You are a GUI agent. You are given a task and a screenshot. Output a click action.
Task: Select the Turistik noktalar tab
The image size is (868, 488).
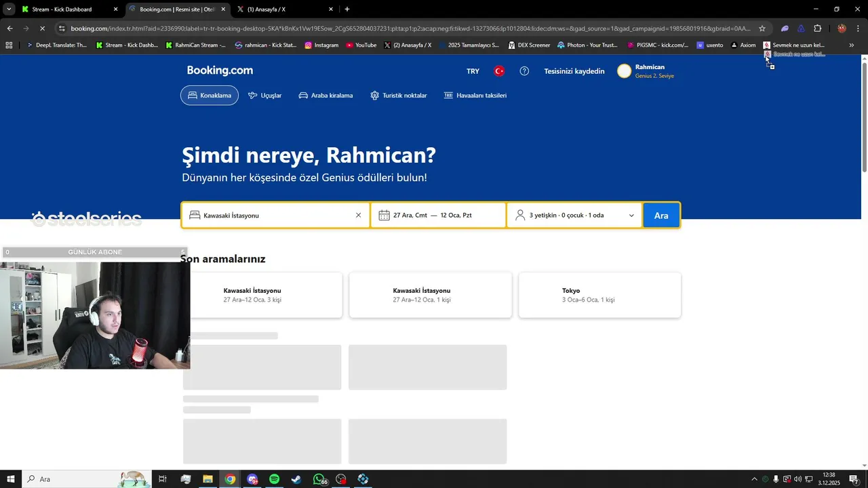pyautogui.click(x=398, y=96)
